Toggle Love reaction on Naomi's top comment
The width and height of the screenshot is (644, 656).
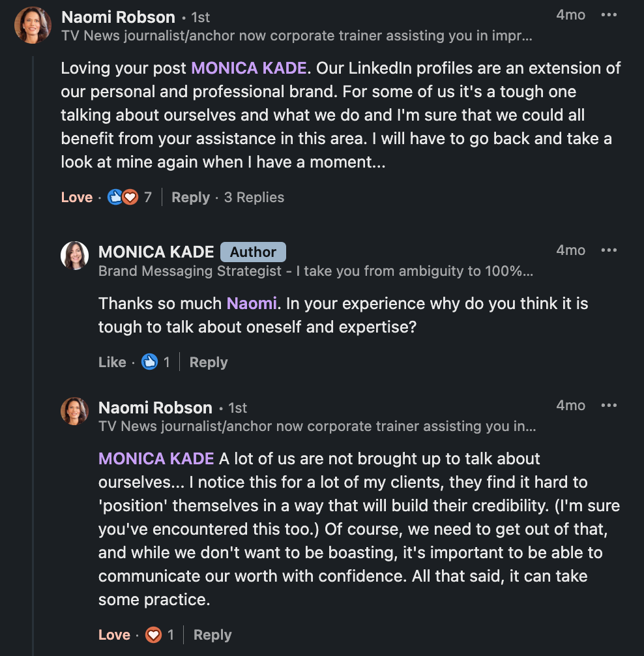(x=77, y=197)
